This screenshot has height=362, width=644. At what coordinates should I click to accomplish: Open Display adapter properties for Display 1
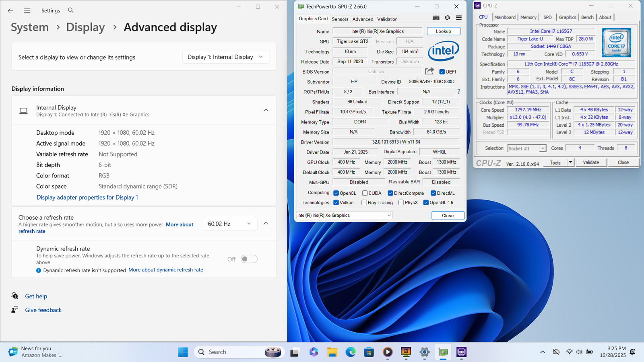[x=87, y=197]
